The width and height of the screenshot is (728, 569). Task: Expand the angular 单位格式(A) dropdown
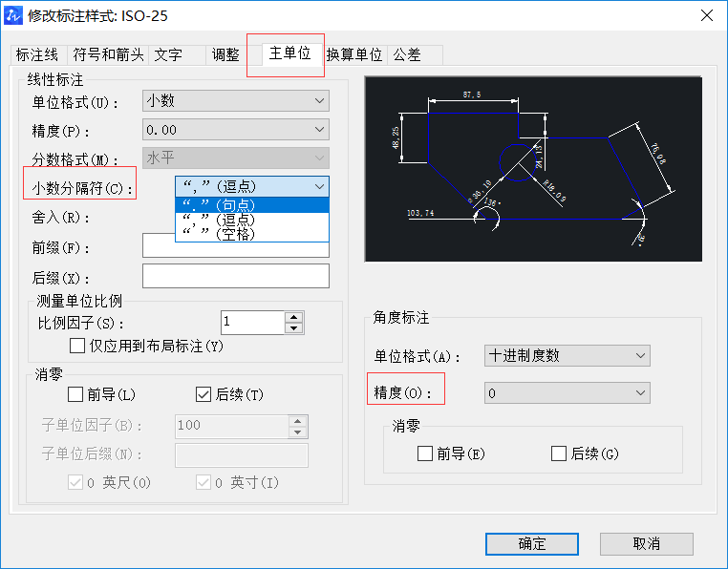567,356
